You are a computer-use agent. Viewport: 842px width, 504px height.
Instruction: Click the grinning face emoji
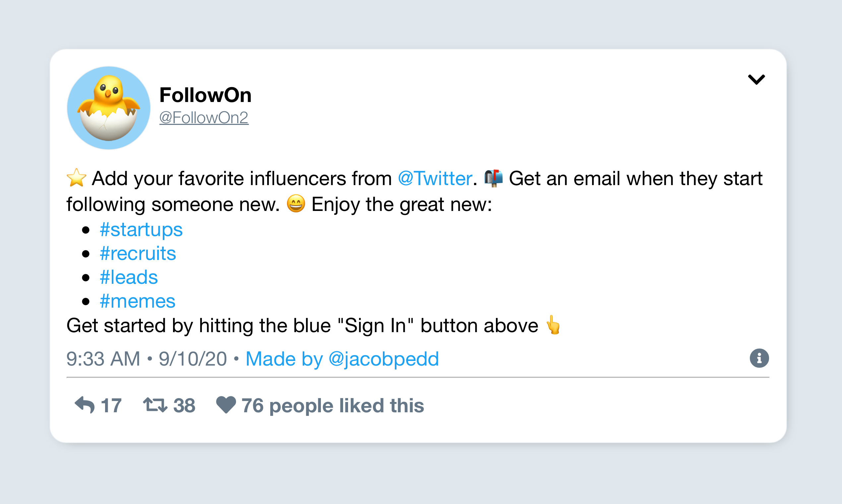point(296,204)
